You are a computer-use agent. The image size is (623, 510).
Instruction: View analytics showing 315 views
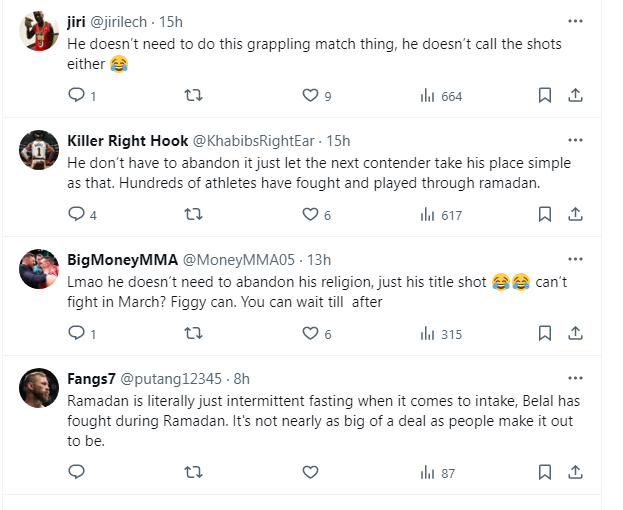coord(441,334)
